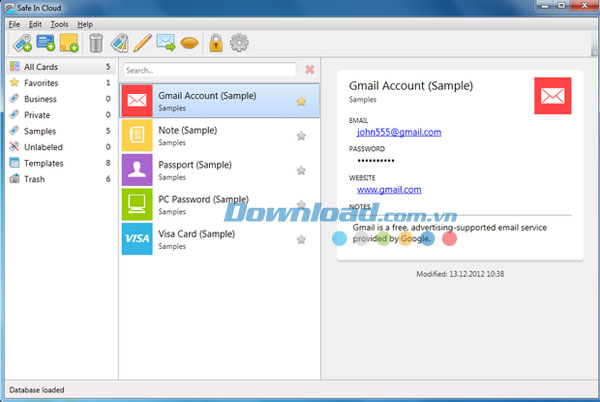Select Favorites in the sidebar
The width and height of the screenshot is (600, 402).
click(x=60, y=83)
